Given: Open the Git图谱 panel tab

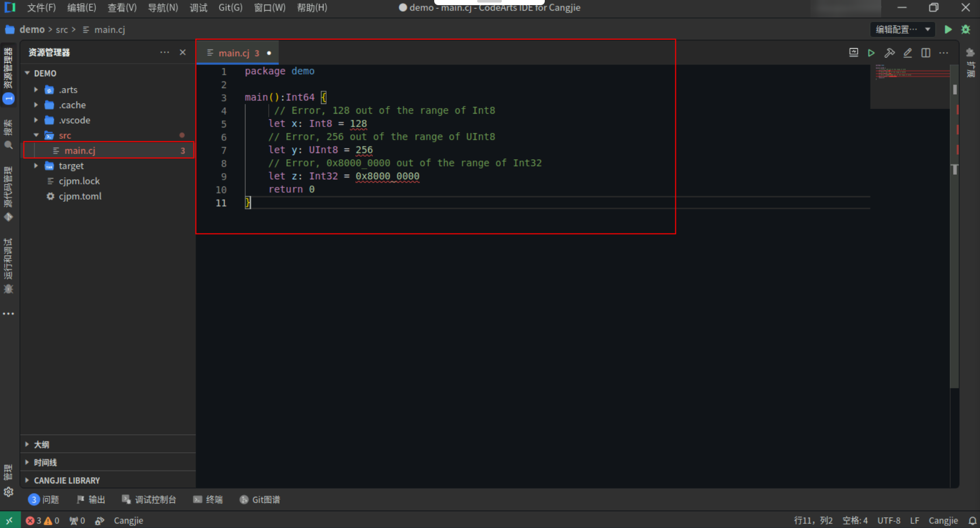Looking at the screenshot, I should 260,499.
